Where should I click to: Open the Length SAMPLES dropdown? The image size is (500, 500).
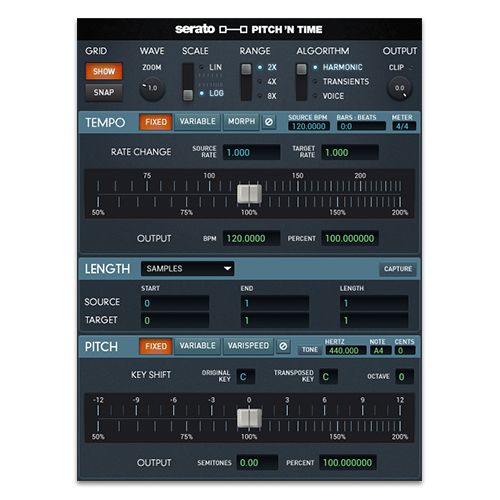188,269
